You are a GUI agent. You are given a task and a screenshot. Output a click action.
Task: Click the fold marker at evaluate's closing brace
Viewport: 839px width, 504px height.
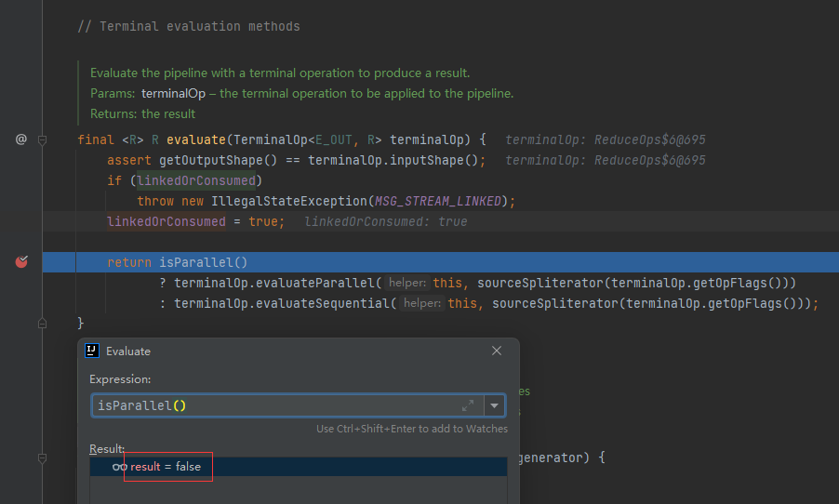point(42,323)
